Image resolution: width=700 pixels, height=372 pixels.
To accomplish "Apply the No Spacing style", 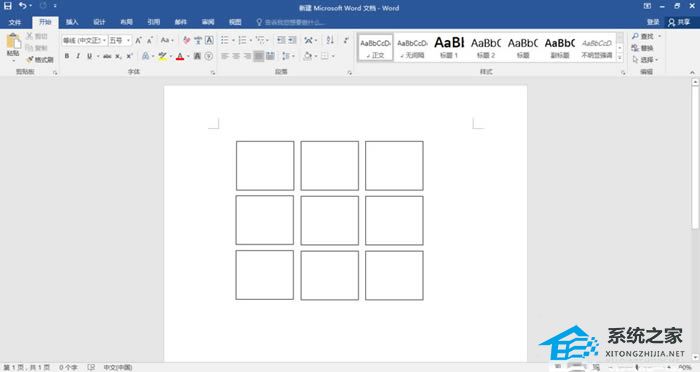I will point(412,48).
